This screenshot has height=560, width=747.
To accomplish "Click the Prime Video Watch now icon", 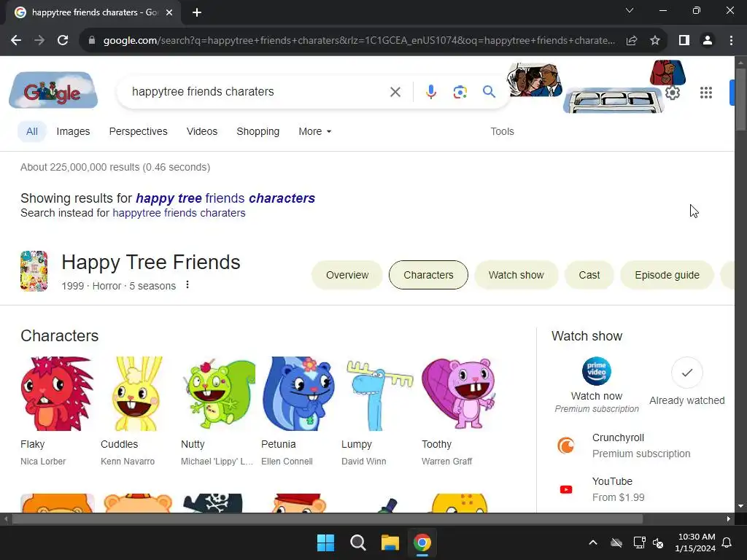I will [597, 371].
